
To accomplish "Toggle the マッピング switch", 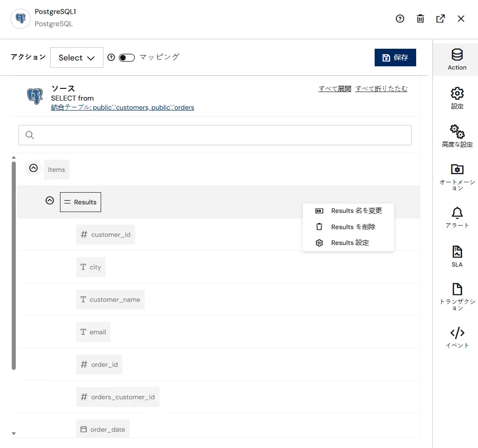I will click(x=126, y=58).
